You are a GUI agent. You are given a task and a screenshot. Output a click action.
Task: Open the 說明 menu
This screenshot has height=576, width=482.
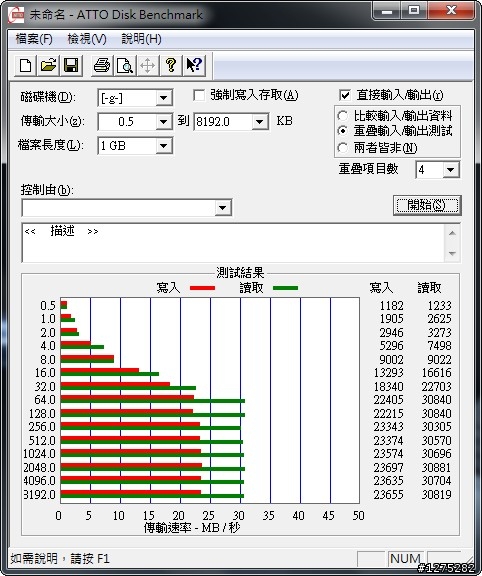141,39
